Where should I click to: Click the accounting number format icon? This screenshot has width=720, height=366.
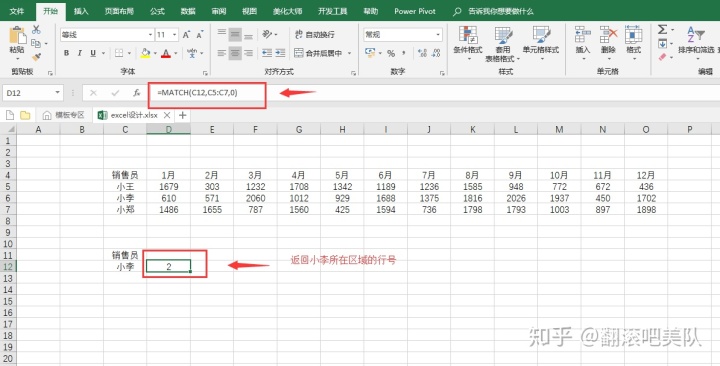370,53
